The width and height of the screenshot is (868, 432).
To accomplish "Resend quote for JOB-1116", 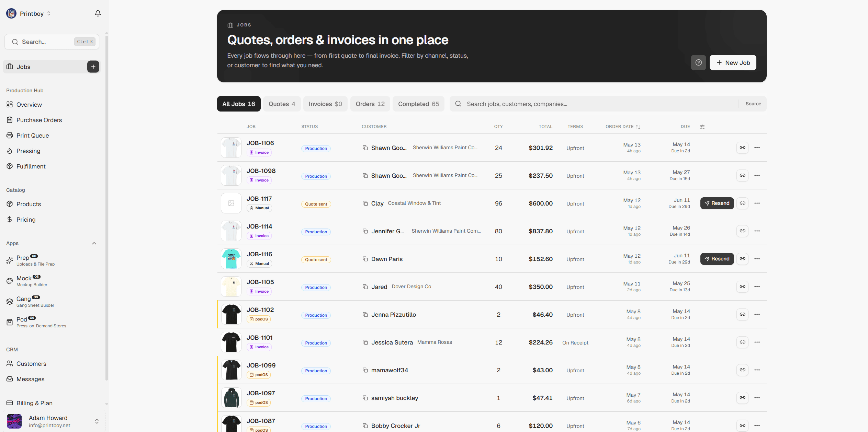I will click(717, 259).
